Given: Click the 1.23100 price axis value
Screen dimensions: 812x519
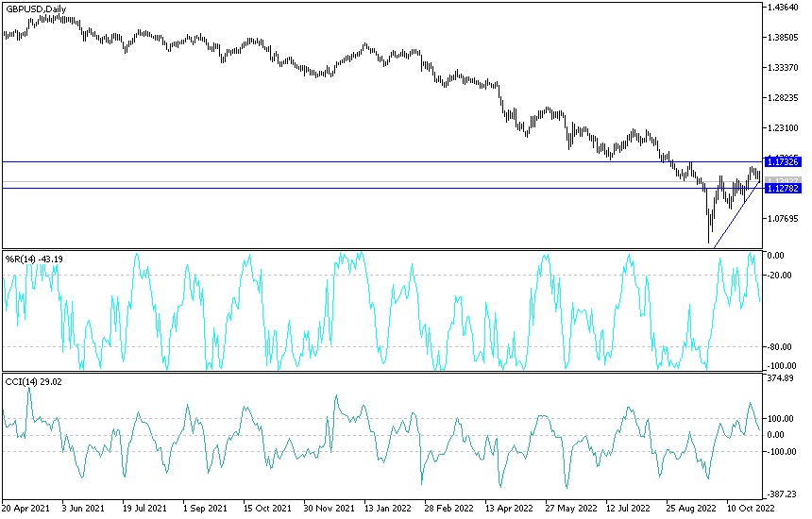Looking at the screenshot, I should click(x=783, y=127).
